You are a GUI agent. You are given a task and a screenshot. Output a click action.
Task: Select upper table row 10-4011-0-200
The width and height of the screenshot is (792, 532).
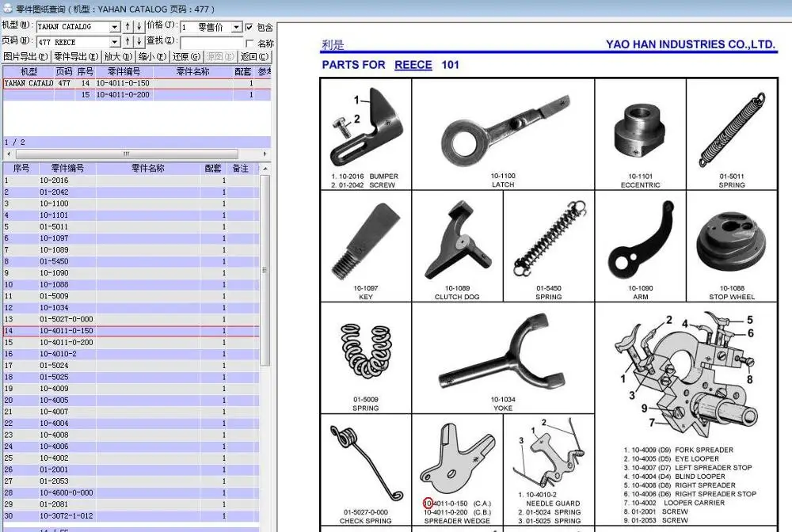coord(136,95)
